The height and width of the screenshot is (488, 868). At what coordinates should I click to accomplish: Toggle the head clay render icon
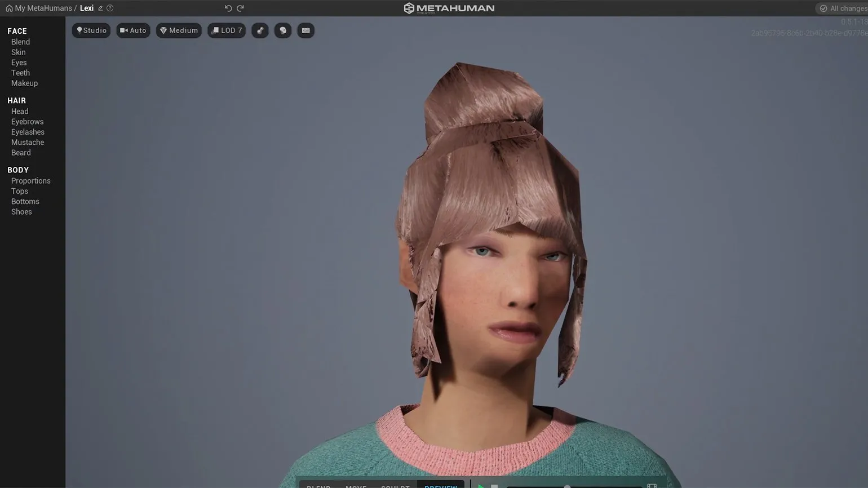tap(283, 30)
